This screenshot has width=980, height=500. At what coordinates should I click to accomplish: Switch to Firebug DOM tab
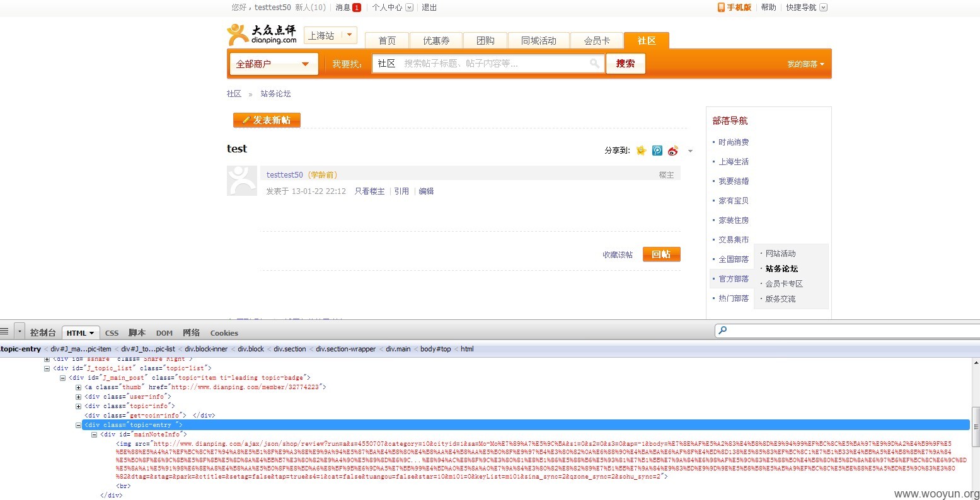coord(164,333)
